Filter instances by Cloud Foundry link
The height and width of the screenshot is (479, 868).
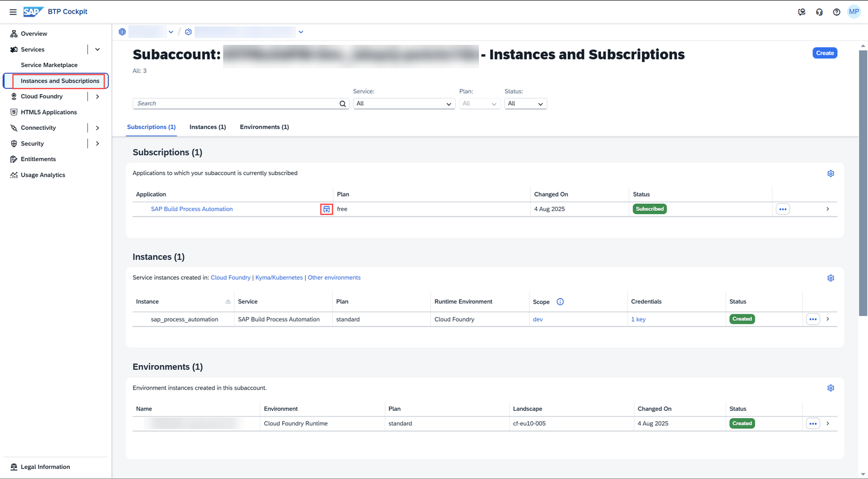(230, 278)
